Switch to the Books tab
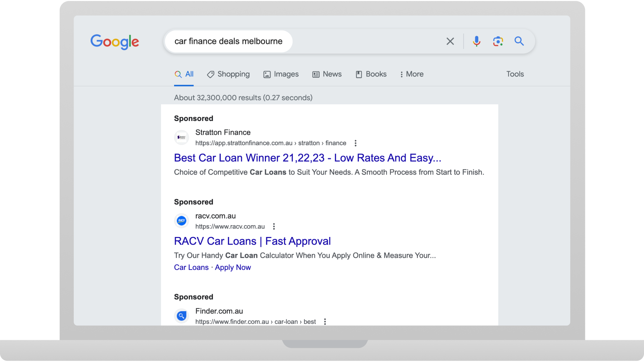The height and width of the screenshot is (362, 644). pos(371,74)
